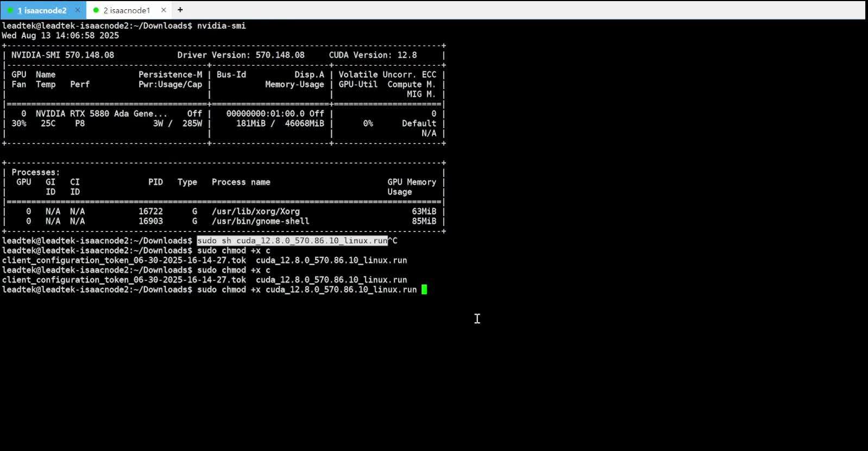This screenshot has height=451, width=868.
Task: Click the 46068MiB memory value
Action: [305, 123]
